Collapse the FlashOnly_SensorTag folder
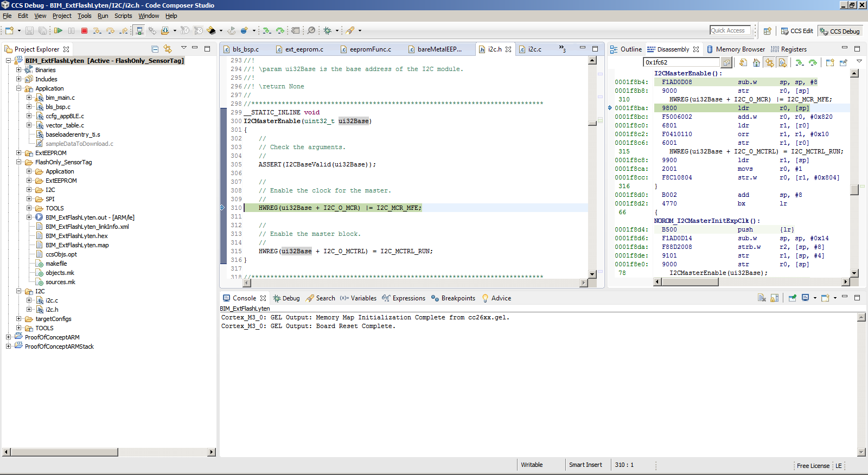This screenshot has height=475, width=868. click(19, 162)
